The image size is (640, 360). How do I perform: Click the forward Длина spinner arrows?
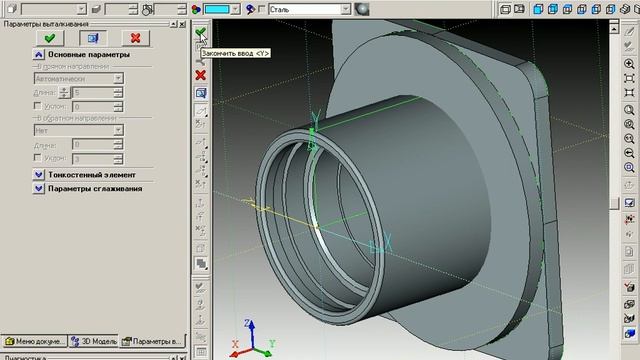click(118, 93)
